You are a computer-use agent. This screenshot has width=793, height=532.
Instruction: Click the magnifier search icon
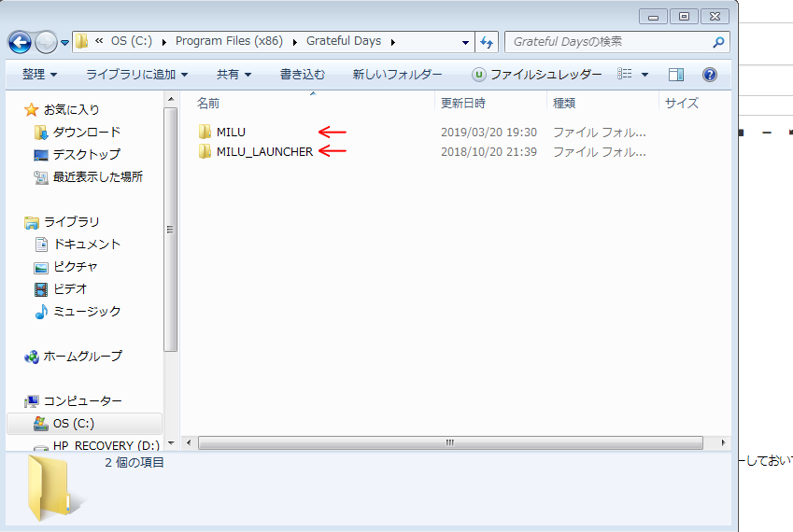(x=718, y=42)
